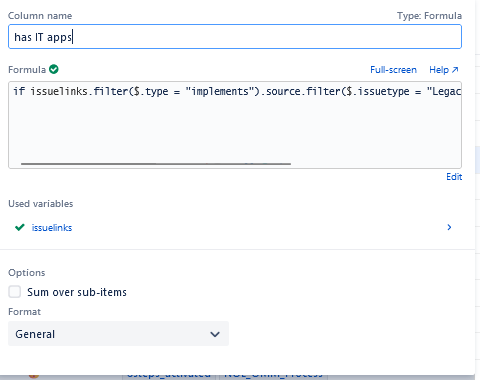Enable Sum over sub-items checkbox
This screenshot has width=480, height=380.
click(15, 292)
